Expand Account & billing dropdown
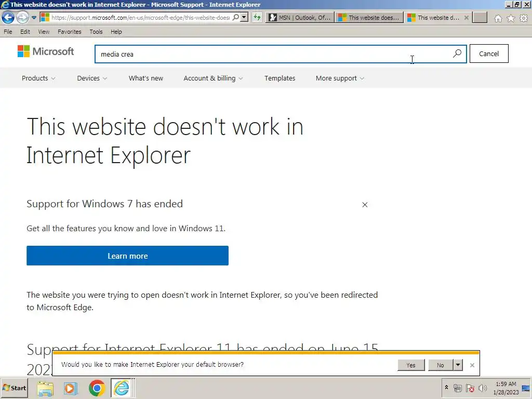Screen dimensions: 532x399 coord(213,78)
